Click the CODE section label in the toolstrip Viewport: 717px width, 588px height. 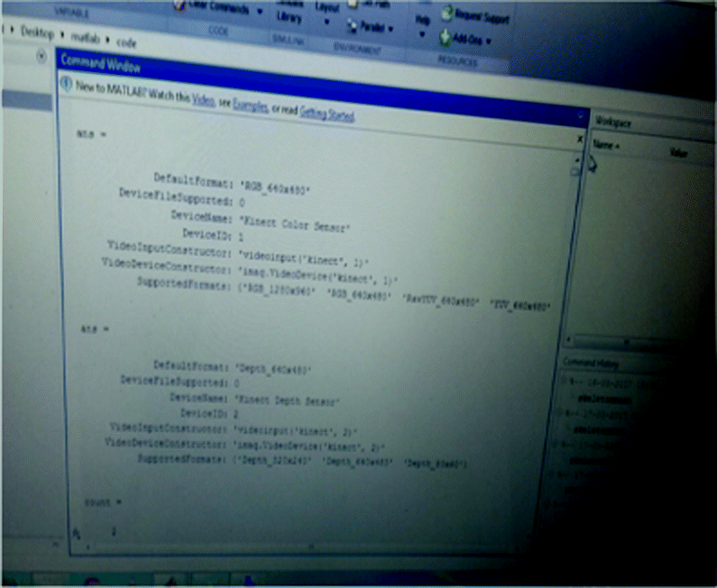pos(218,31)
